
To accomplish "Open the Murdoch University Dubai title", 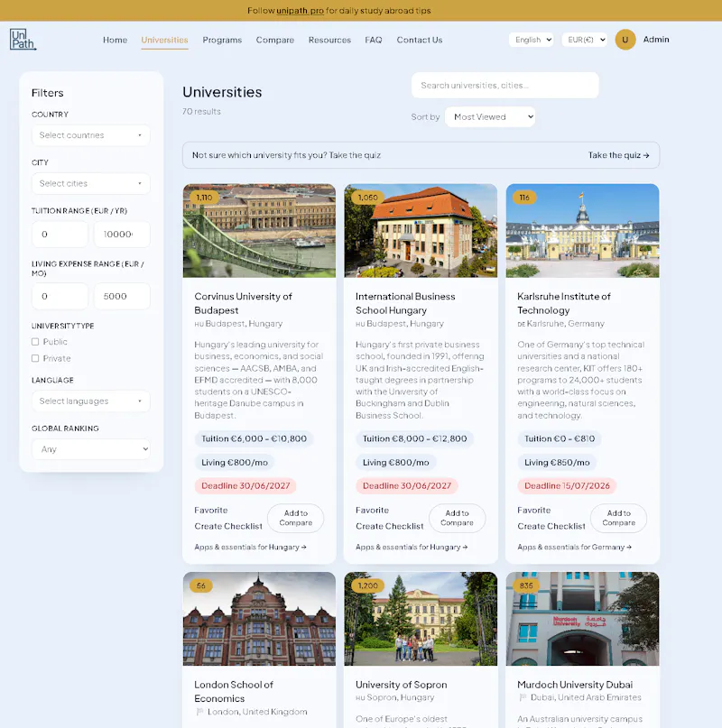I will (x=575, y=685).
